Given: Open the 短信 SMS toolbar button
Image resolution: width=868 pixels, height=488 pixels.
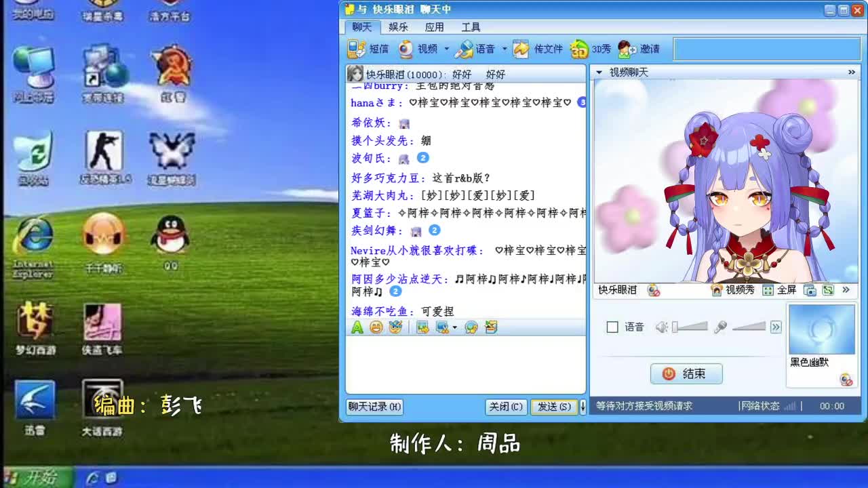Looking at the screenshot, I should 368,49.
